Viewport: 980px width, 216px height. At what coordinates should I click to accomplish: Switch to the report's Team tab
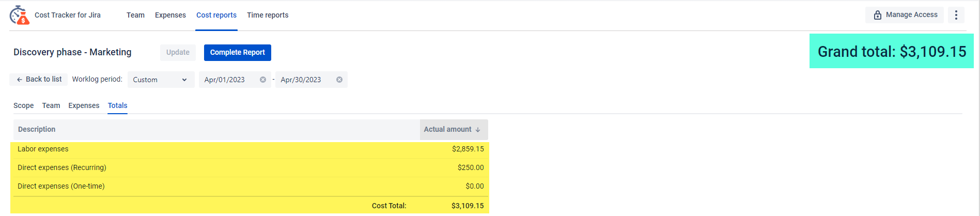pos(51,105)
